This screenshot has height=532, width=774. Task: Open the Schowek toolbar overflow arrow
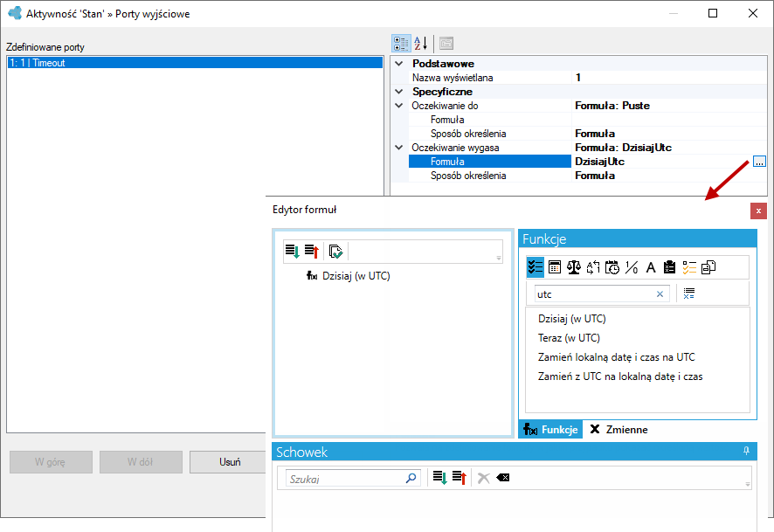coord(748,485)
